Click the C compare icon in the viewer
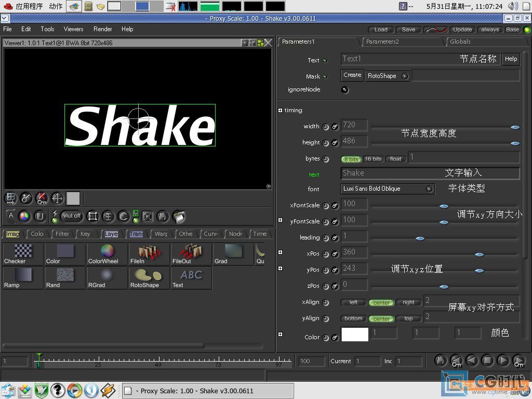Viewport: 532px width, 399px height. click(124, 217)
